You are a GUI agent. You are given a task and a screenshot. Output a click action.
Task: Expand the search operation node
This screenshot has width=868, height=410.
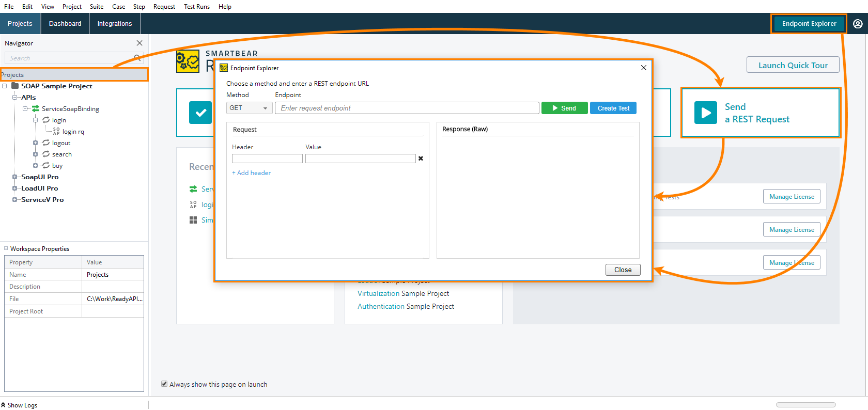36,154
